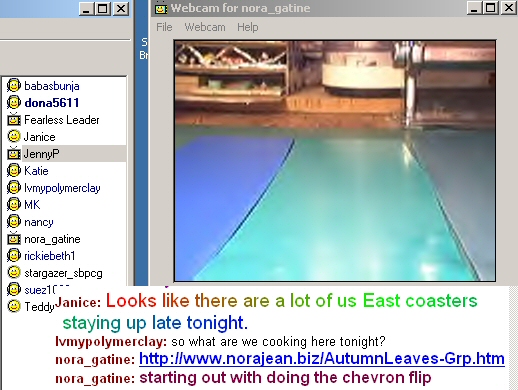
Task: Select user Katie in the list
Action: (36, 171)
